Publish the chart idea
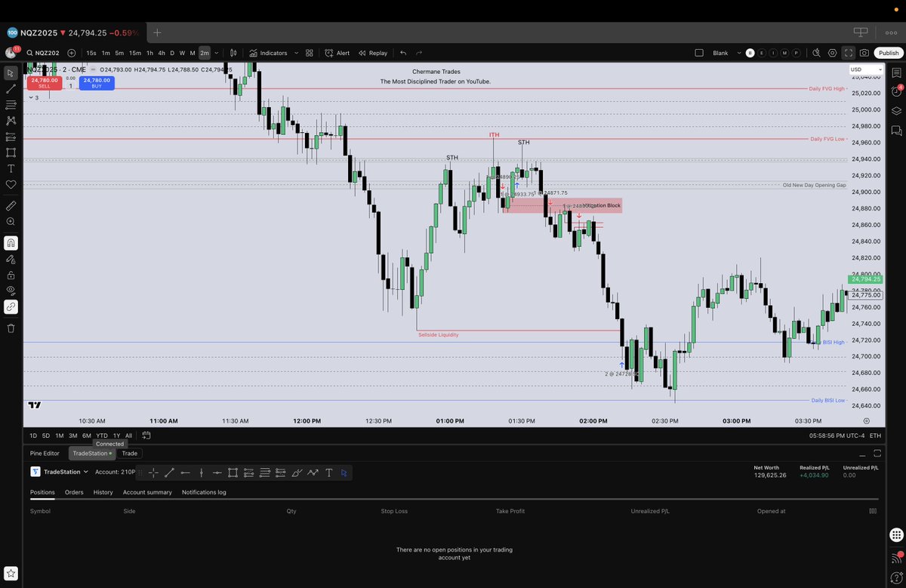Viewport: 906px width, 588px height. click(x=889, y=53)
